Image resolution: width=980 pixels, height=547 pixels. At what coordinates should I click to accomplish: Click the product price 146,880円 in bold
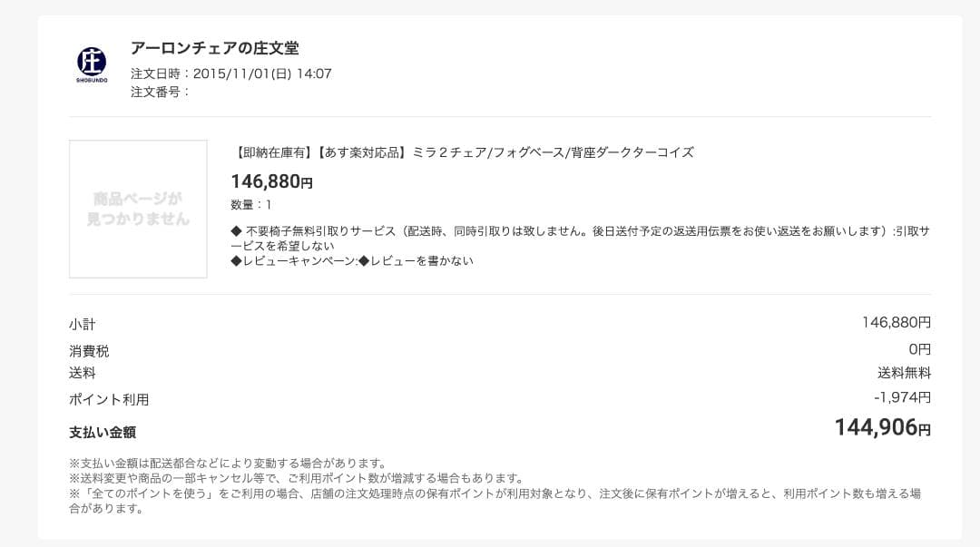271,181
